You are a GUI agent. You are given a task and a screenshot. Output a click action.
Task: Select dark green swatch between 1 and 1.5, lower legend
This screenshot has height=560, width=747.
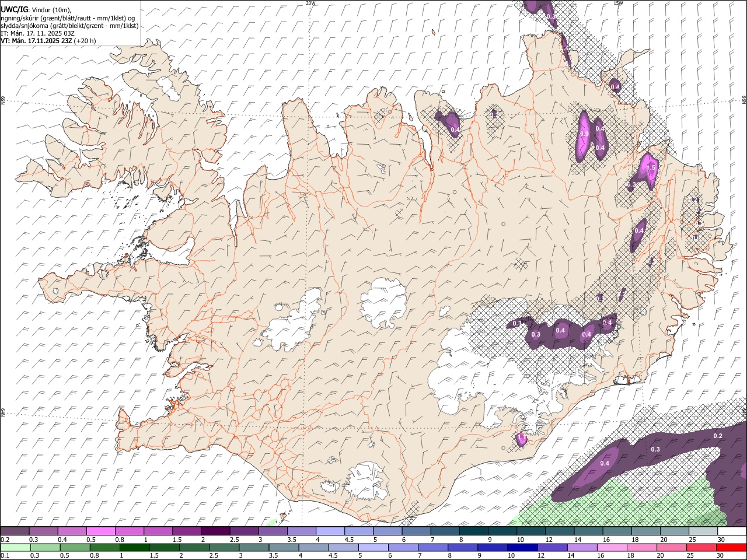point(134,547)
